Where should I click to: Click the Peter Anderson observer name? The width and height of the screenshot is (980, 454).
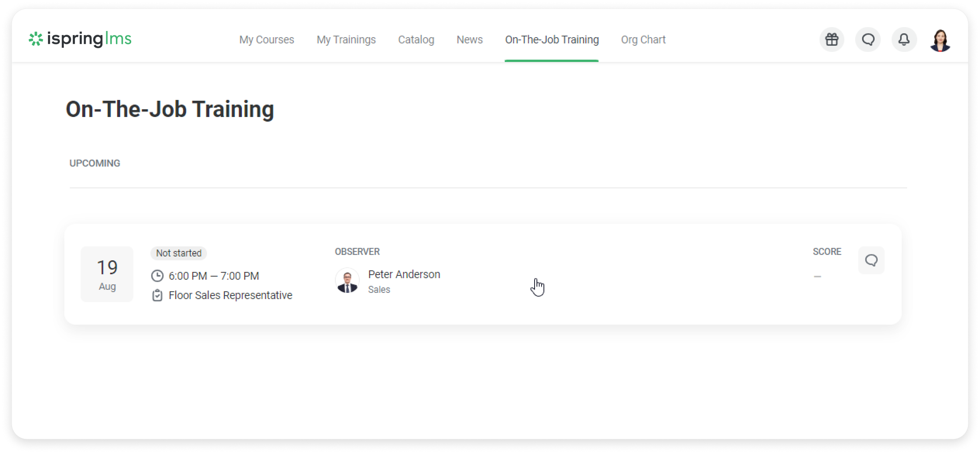404,274
